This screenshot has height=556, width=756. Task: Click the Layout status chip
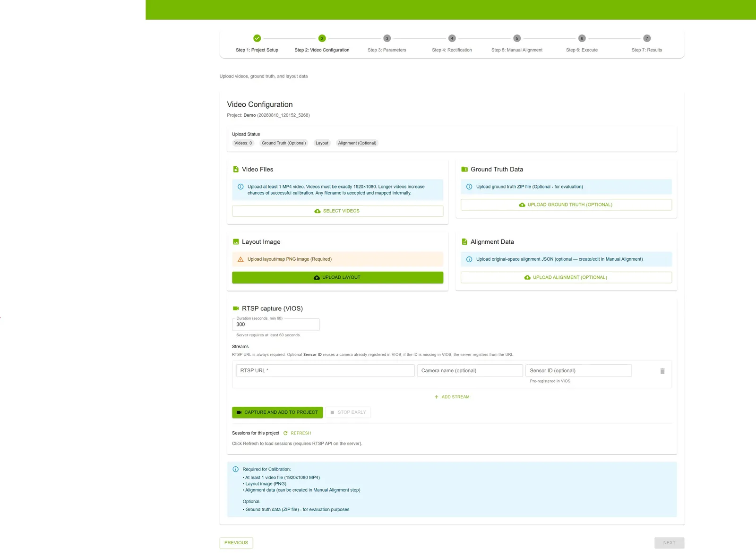(x=322, y=143)
